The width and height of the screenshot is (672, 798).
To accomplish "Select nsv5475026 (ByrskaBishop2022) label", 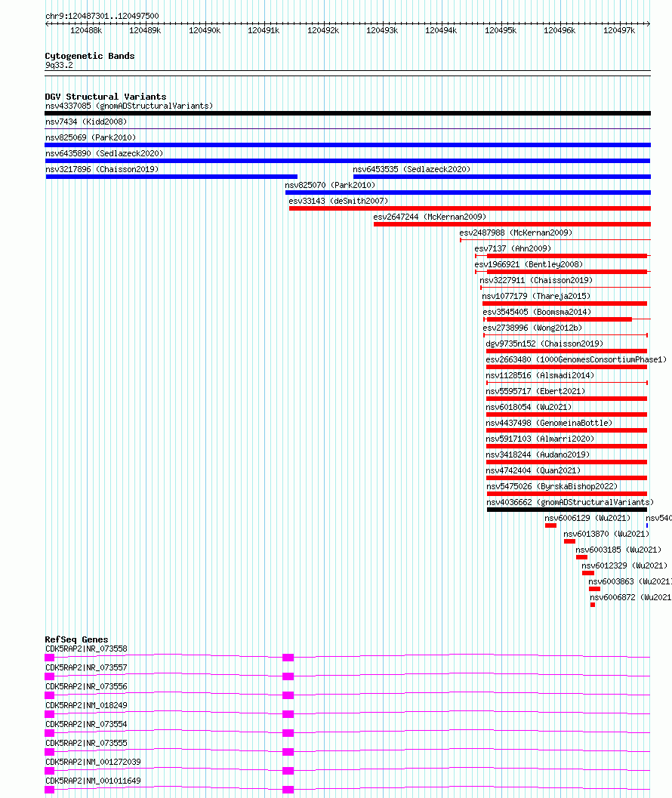I will (x=552, y=486).
